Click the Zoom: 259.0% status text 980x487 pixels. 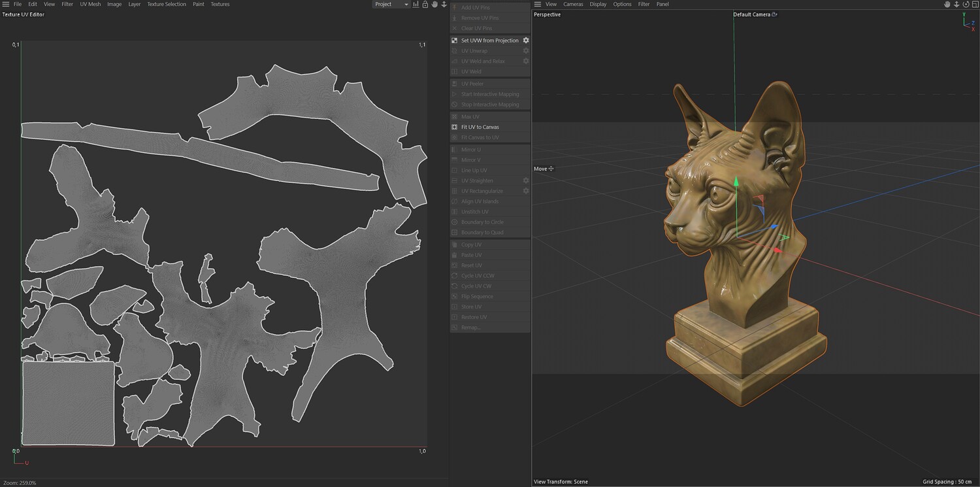click(20, 482)
